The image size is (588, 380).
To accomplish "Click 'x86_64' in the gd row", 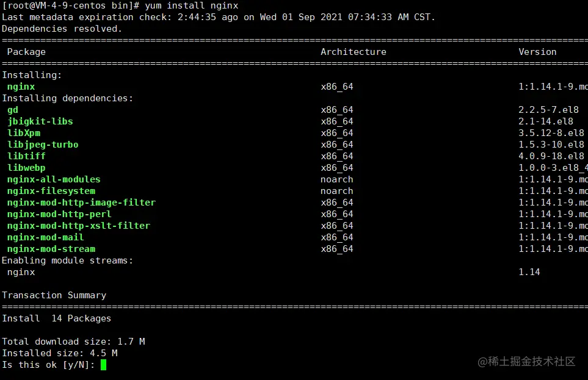I will click(x=337, y=110).
